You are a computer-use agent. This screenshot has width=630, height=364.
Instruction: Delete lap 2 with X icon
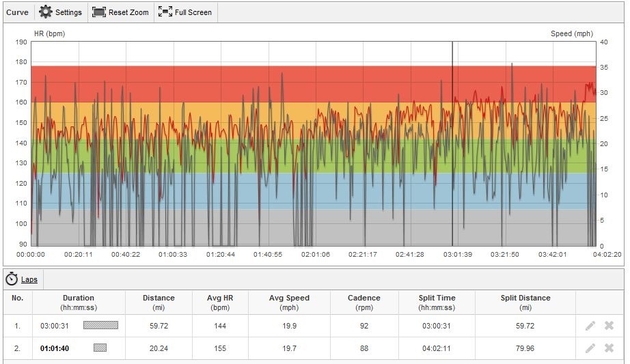point(609,348)
